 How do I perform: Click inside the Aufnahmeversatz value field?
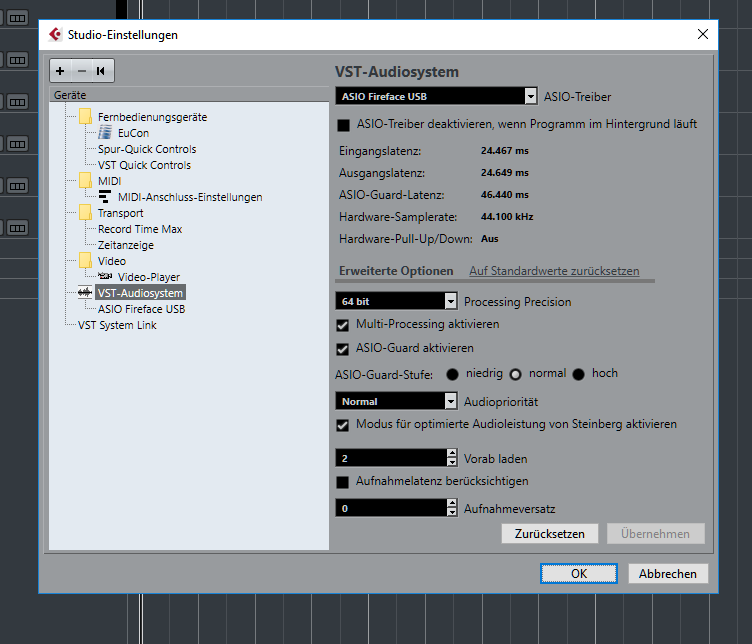click(388, 509)
